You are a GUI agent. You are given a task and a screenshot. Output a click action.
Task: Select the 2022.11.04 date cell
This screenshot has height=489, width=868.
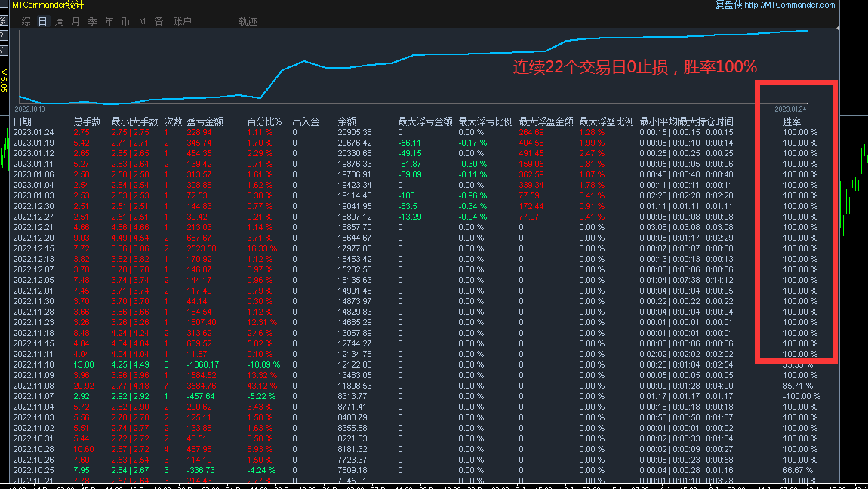click(34, 407)
